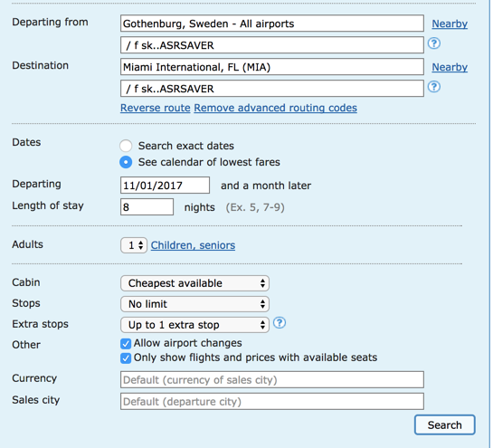Screen dimensions: 493x448
Task: Open help icon next to Extra stops
Action: click(280, 323)
